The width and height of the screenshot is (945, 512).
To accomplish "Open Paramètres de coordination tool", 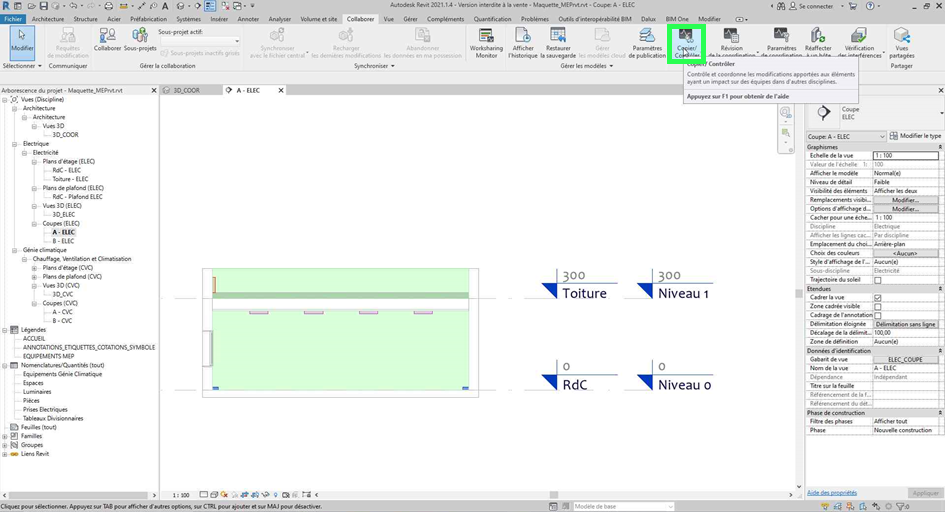I will tap(781, 43).
